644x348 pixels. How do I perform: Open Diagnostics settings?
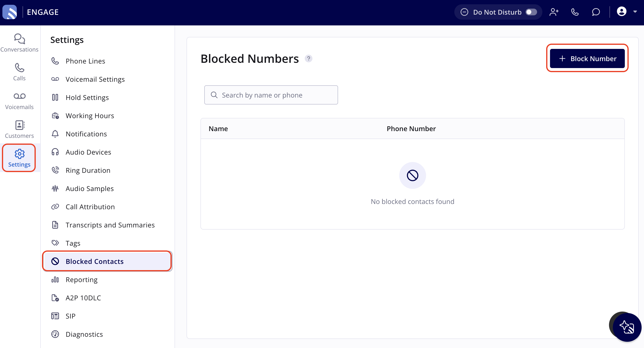pyautogui.click(x=107, y=335)
